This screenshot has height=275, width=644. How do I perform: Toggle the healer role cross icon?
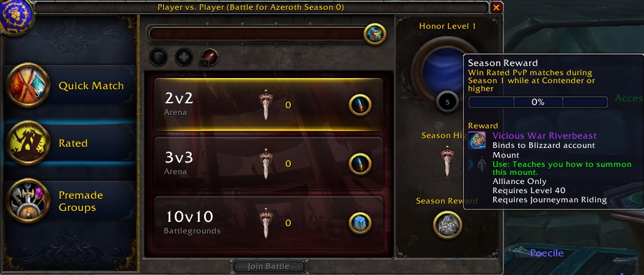pos(184,57)
